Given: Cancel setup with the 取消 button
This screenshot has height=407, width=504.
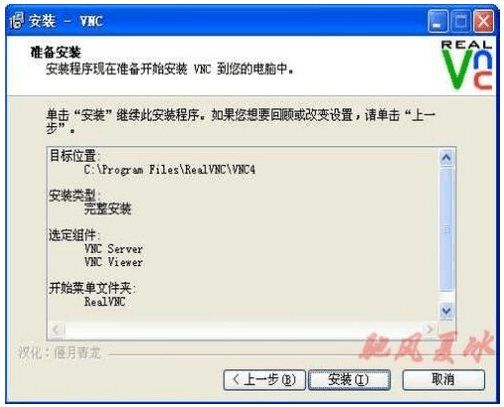Looking at the screenshot, I should click(x=443, y=379).
